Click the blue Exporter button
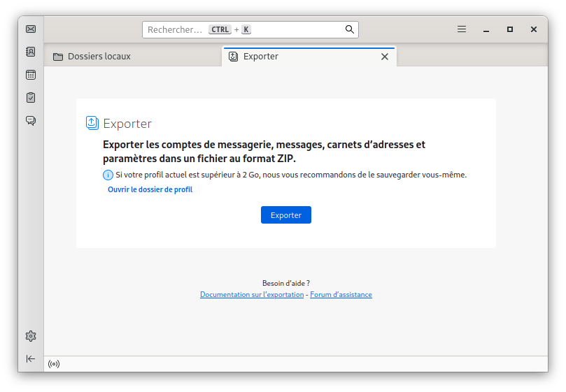The width and height of the screenshot is (566, 392). tap(286, 215)
